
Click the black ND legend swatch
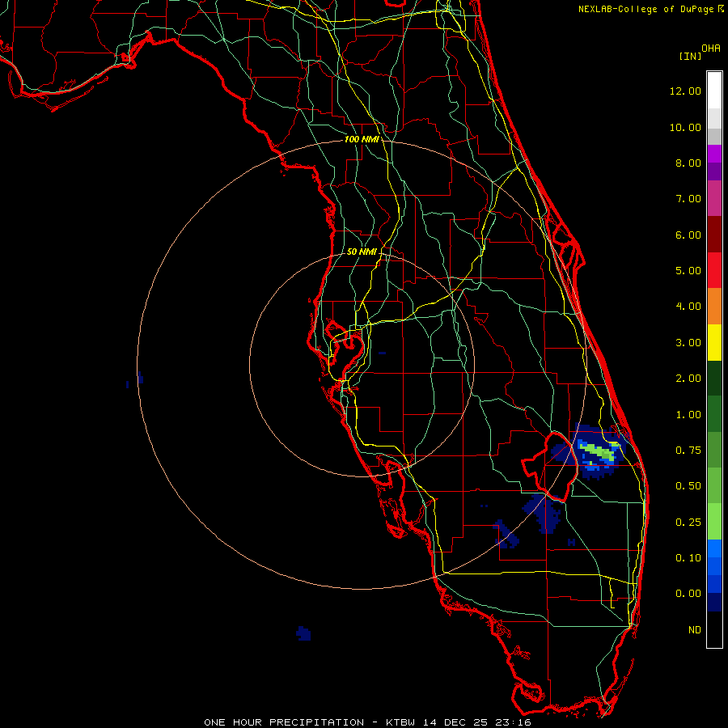tap(714, 629)
